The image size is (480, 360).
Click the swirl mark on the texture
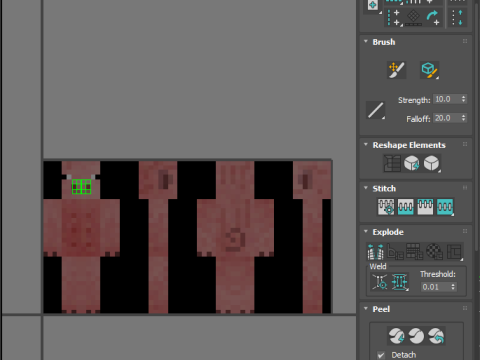point(235,239)
